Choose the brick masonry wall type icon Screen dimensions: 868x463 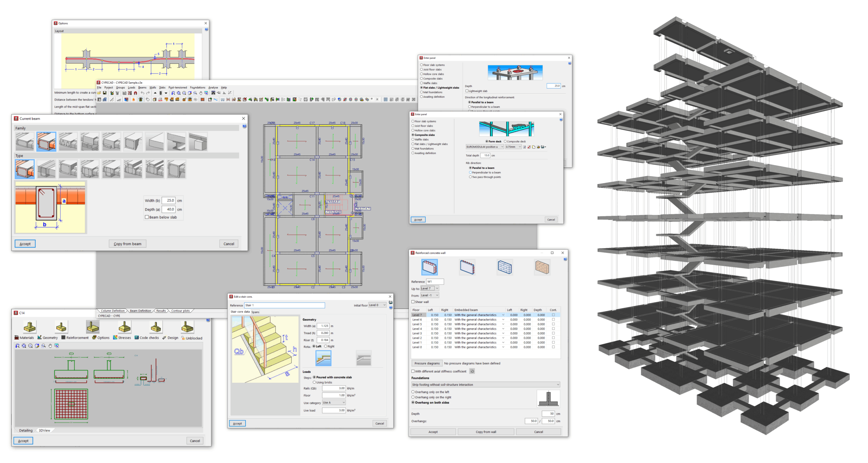[x=542, y=267]
